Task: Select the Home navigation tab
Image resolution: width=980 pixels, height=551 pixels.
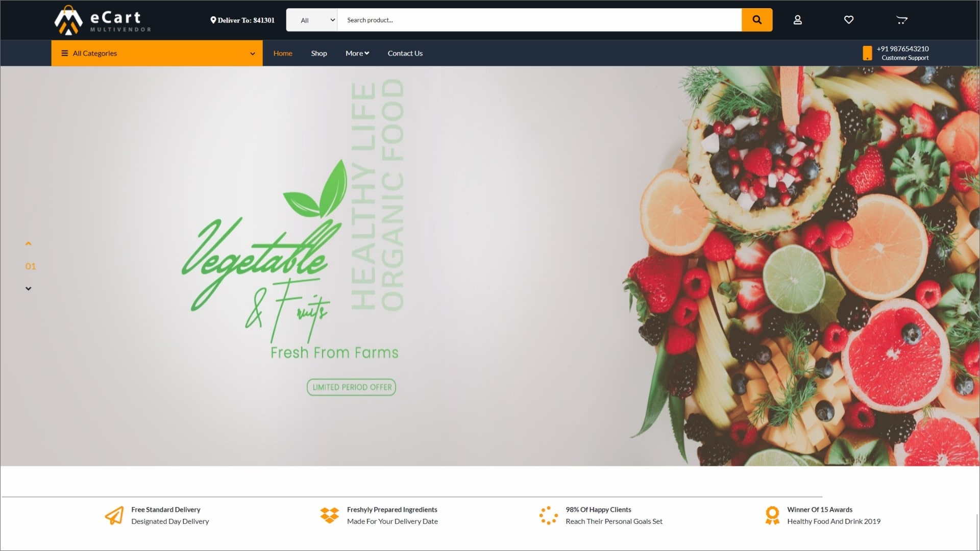Action: (283, 53)
